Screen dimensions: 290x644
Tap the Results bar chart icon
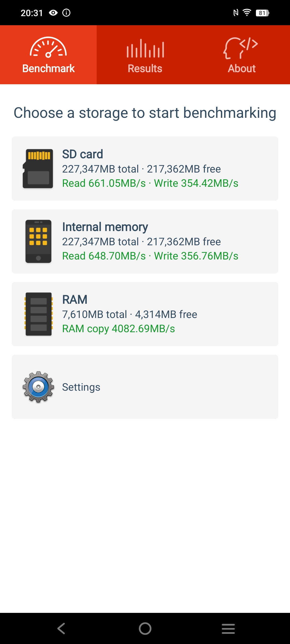click(145, 49)
